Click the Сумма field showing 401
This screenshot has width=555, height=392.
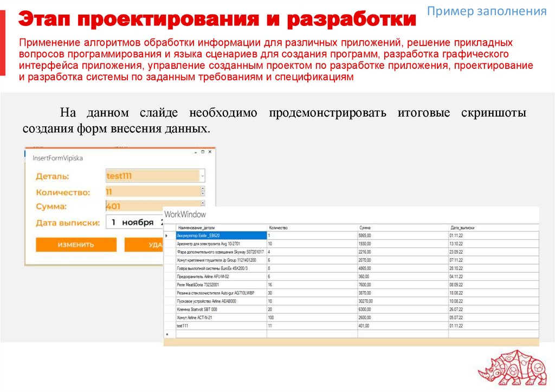153,205
